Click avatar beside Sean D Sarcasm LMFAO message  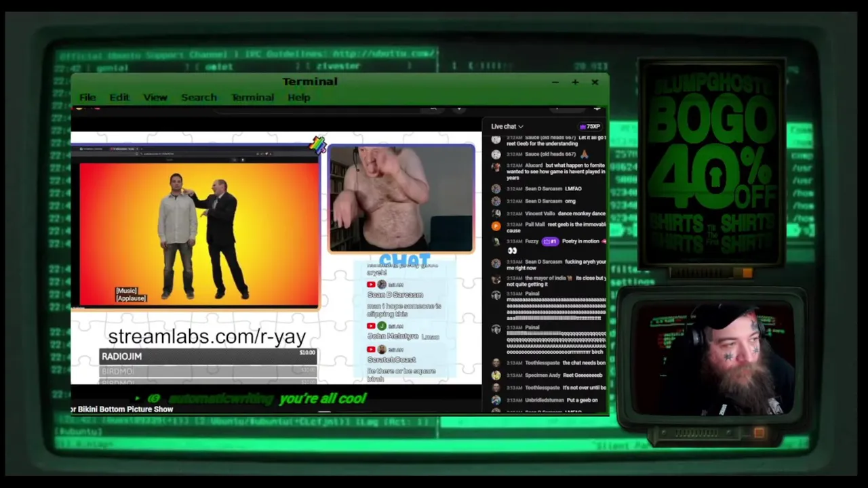click(496, 189)
